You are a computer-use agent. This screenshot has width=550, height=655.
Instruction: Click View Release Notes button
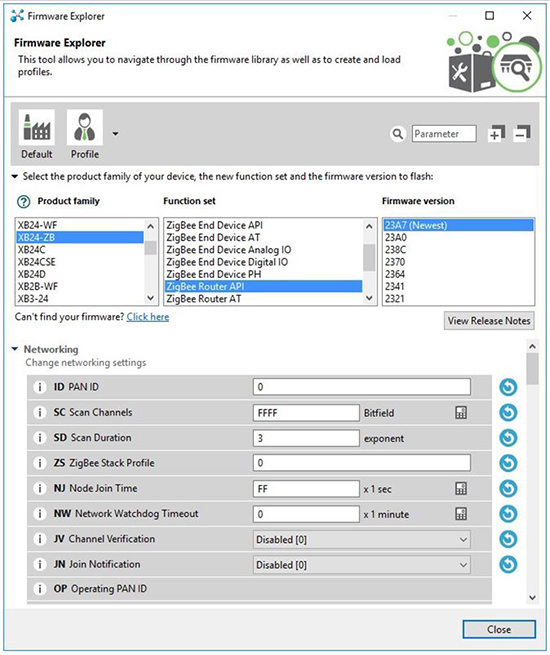[489, 321]
